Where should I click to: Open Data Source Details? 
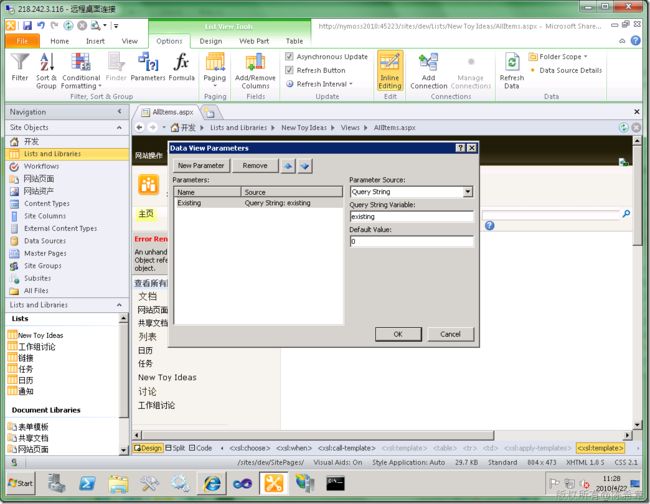click(x=565, y=70)
